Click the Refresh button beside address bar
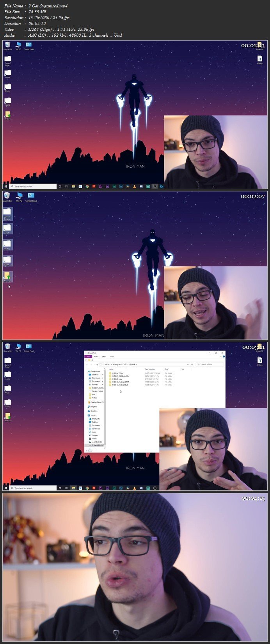This screenshot has height=644, width=270. 192,364
